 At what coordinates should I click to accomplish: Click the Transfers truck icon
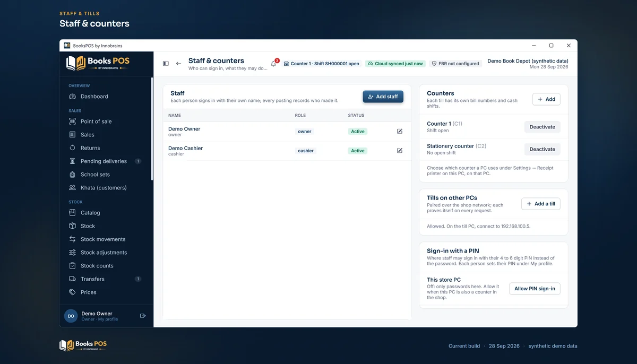[72, 279]
